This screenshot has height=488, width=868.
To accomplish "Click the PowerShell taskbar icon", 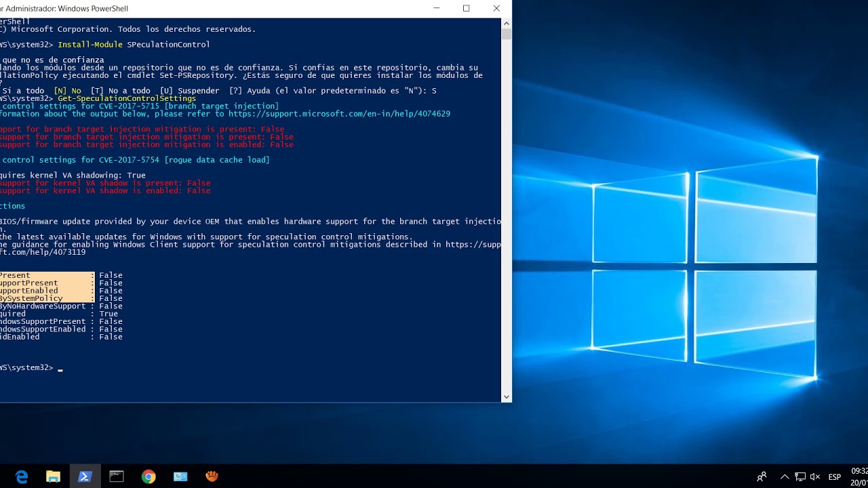I will tap(85, 476).
